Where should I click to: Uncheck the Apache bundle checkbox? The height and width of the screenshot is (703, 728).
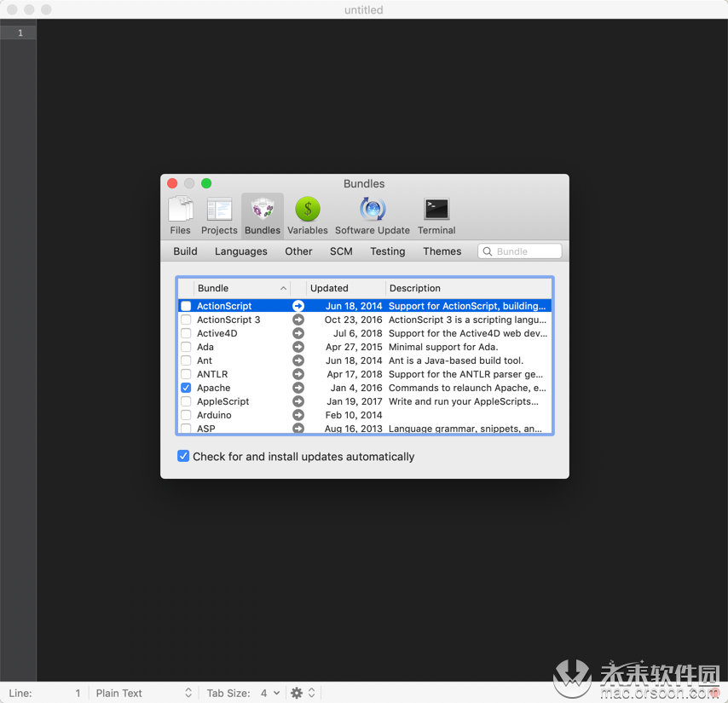(x=186, y=388)
